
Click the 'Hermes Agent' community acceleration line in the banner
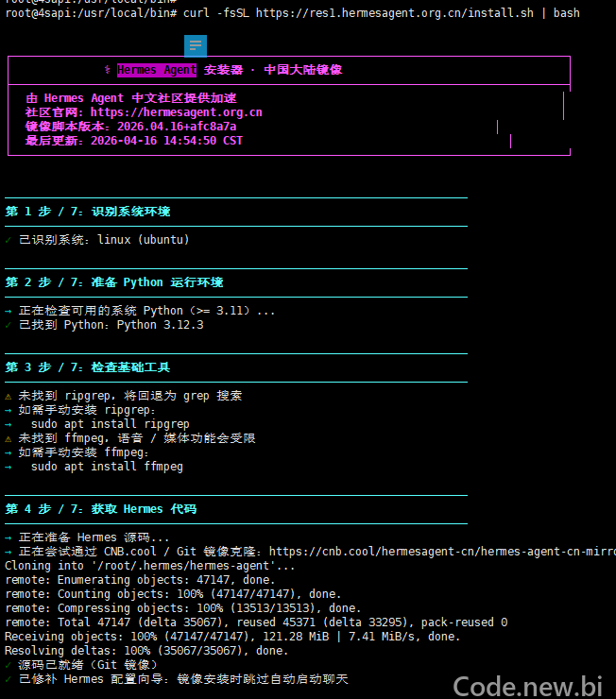[131, 98]
